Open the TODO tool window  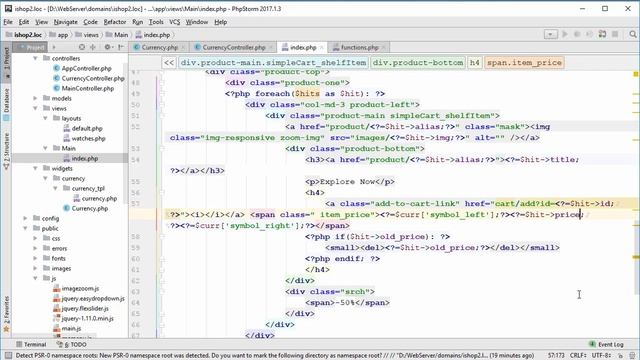tap(72, 344)
